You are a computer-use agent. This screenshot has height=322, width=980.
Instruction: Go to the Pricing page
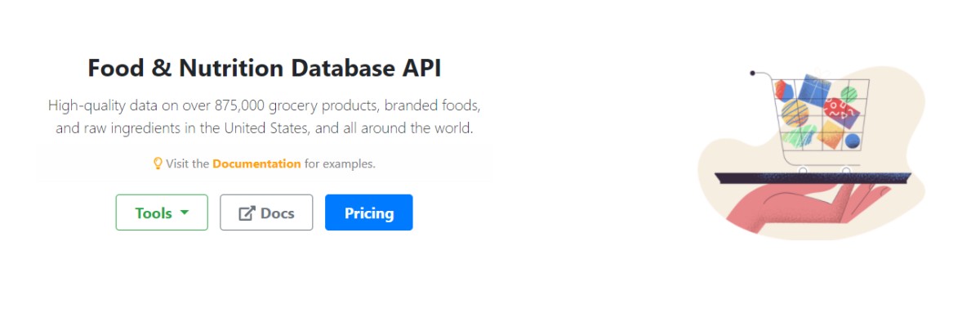[369, 212]
